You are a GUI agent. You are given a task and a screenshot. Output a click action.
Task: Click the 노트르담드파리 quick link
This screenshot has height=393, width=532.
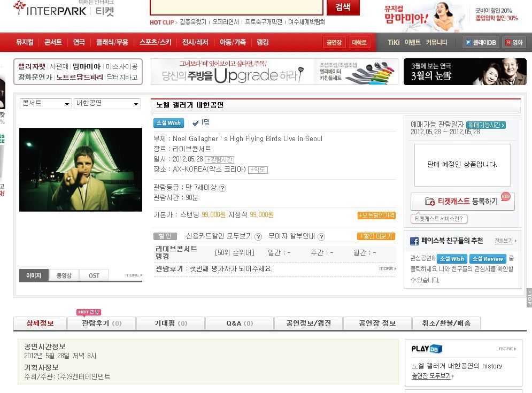80,78
